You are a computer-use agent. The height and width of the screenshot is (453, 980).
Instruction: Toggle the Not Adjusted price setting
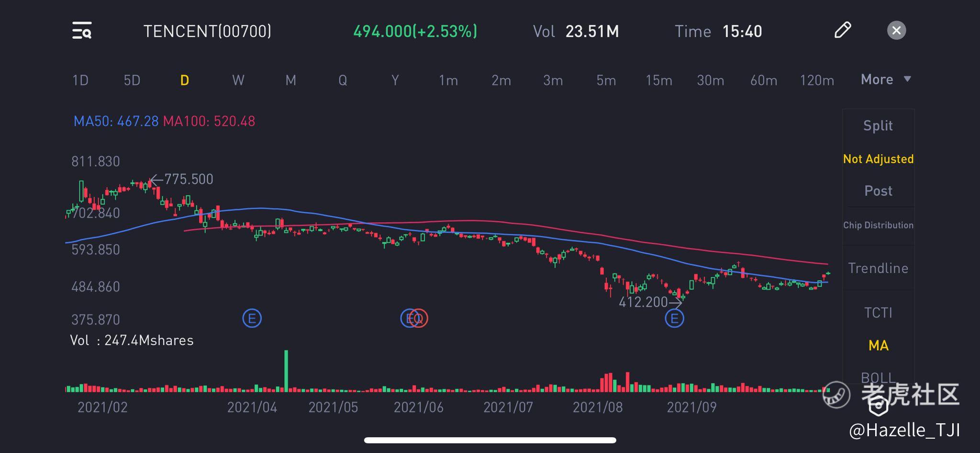point(879,159)
